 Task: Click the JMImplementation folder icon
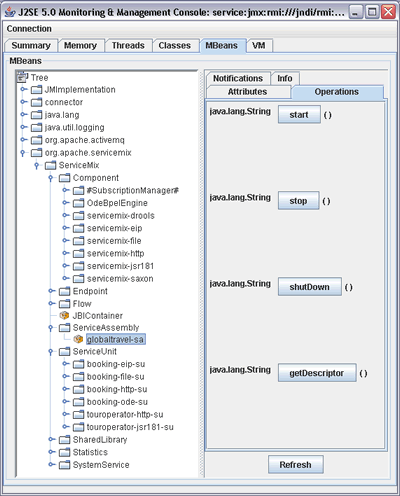(37, 90)
